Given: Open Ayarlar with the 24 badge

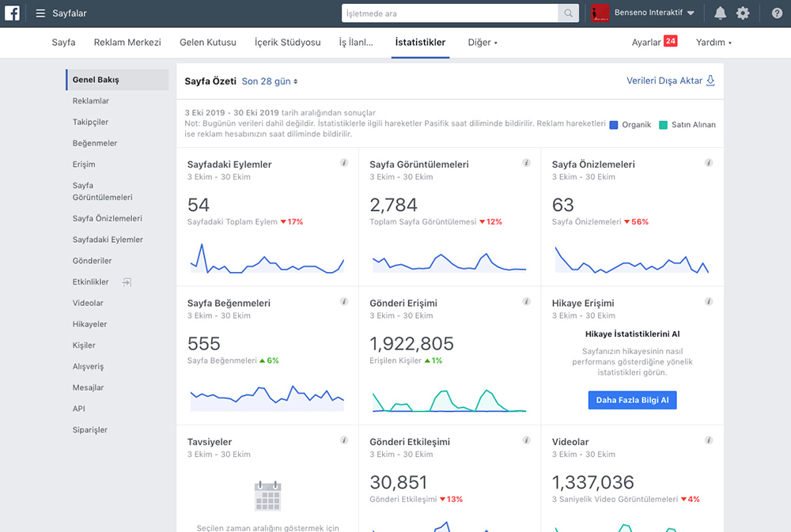Looking at the screenshot, I should 654,42.
